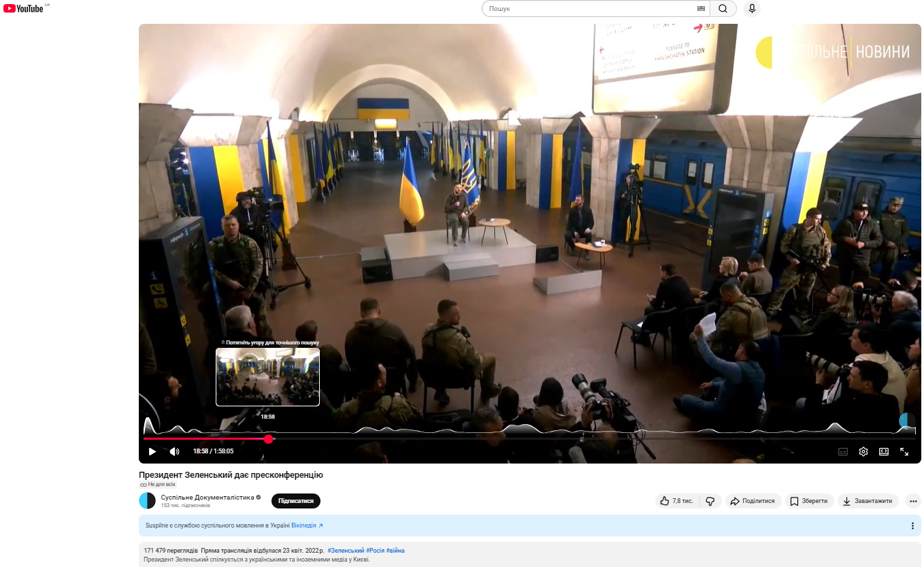Save the video with Зберегти
Screen dimensions: 924x567
(x=809, y=501)
